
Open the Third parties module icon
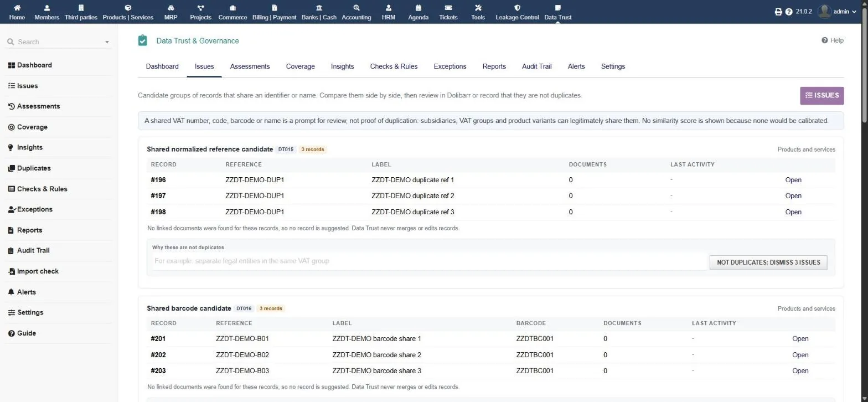click(81, 8)
